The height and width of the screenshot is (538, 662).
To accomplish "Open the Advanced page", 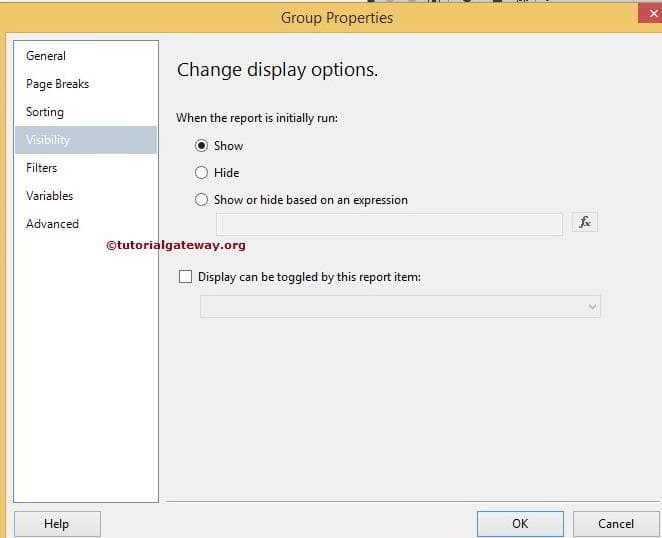I will [x=86, y=224].
